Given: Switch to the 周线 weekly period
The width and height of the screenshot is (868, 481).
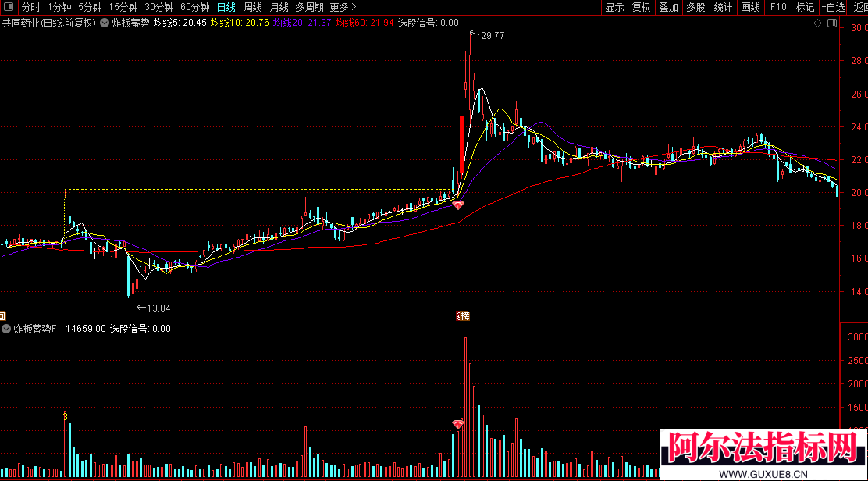Looking at the screenshot, I should tap(252, 7).
